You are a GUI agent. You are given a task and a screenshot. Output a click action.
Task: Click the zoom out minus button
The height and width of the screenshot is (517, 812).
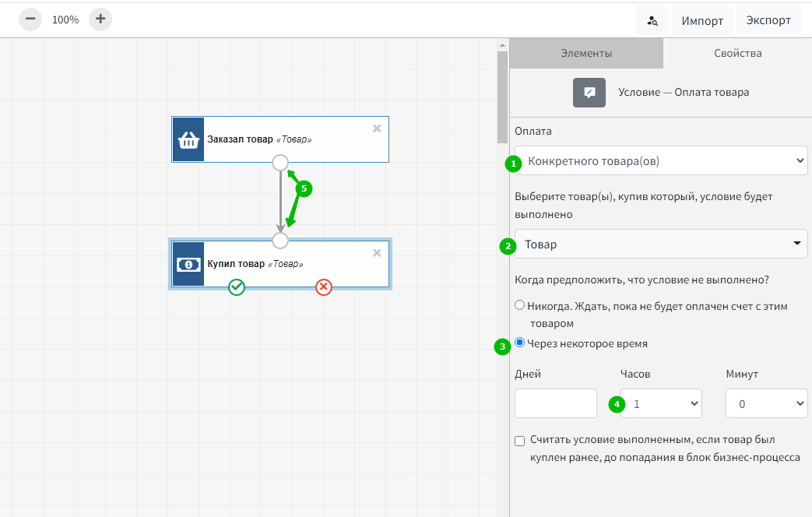click(30, 19)
